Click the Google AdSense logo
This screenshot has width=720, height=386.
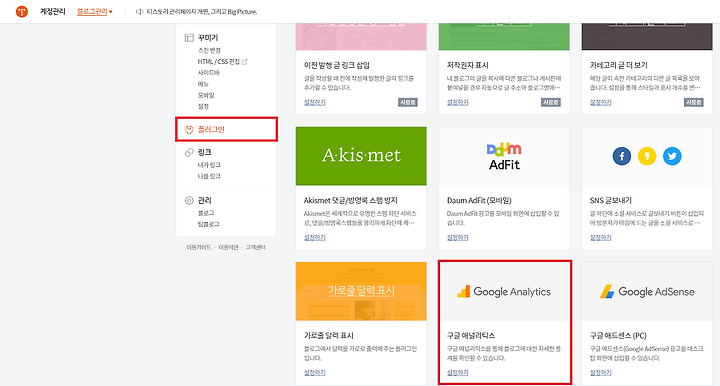click(x=647, y=291)
